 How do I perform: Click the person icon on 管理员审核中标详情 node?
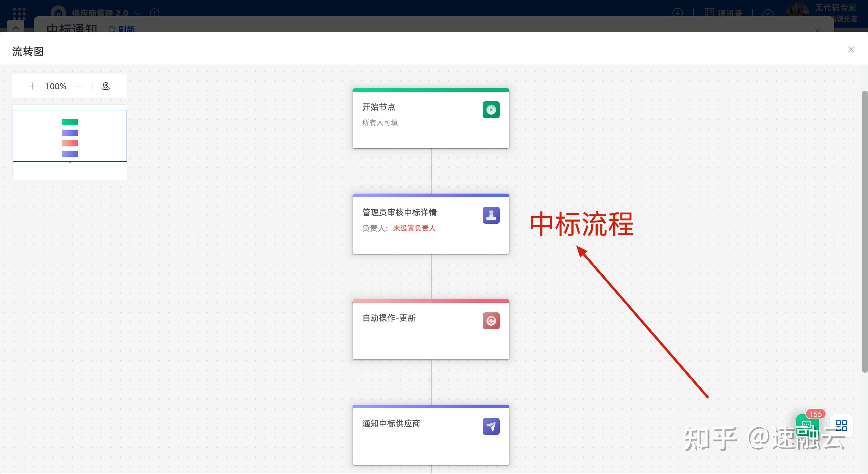click(x=491, y=215)
